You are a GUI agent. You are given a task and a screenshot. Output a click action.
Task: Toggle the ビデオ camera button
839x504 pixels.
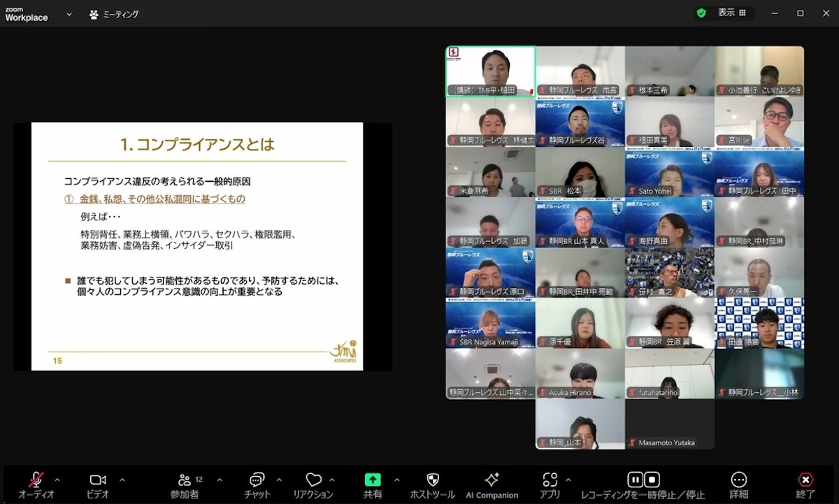click(98, 480)
